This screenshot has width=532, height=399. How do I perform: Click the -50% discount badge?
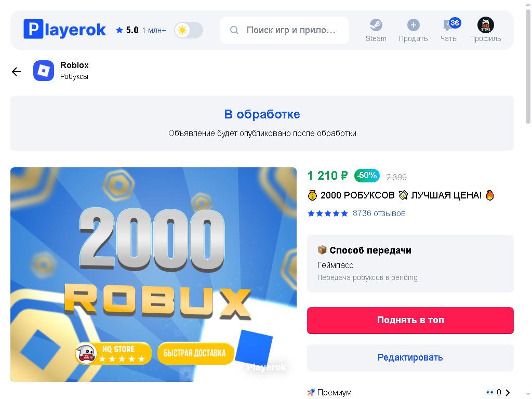pyautogui.click(x=367, y=176)
